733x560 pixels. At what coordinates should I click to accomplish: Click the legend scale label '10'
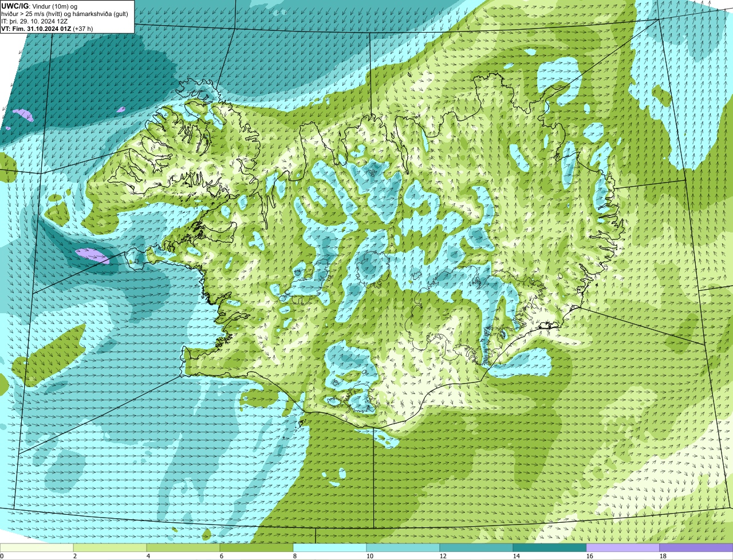(370, 556)
